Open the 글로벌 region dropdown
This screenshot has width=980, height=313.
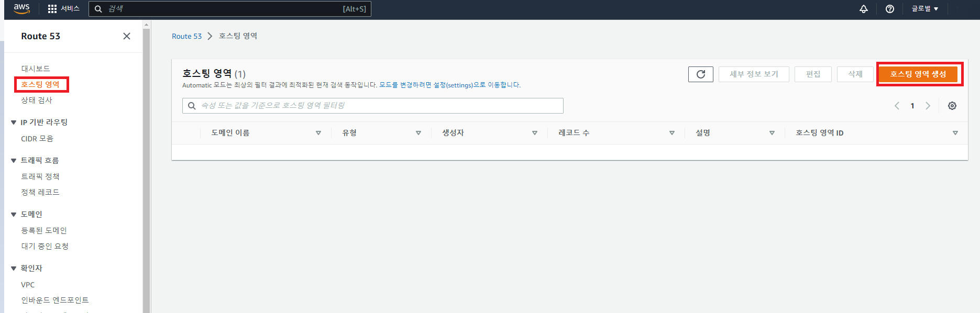pyautogui.click(x=925, y=9)
